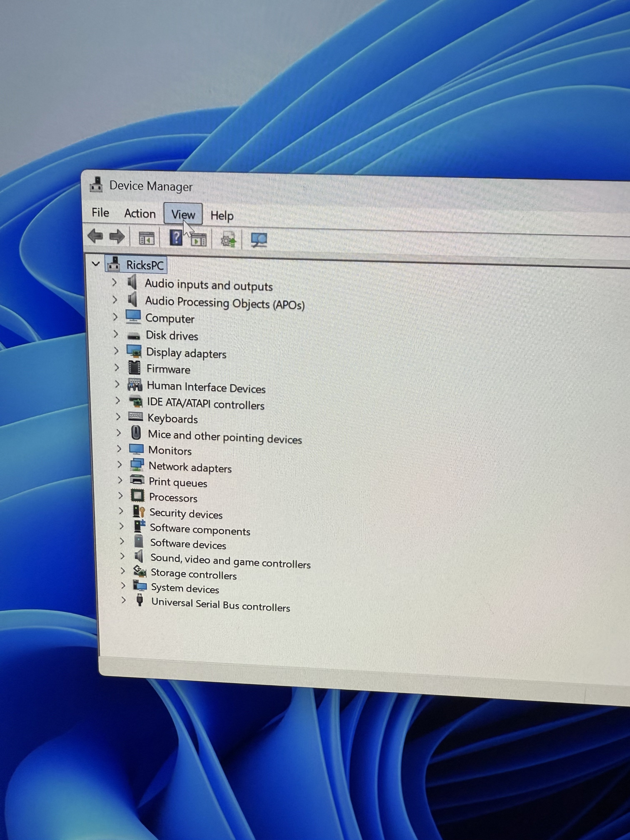Click Scan for hardware changes icon

pos(259,240)
